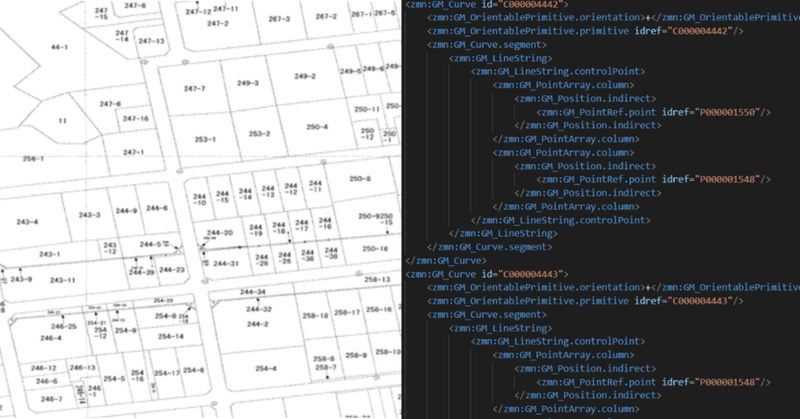Screen dimensions: 800x419
Task: Select the GM_Curve id="C000004443" opening tag
Action: (487, 274)
